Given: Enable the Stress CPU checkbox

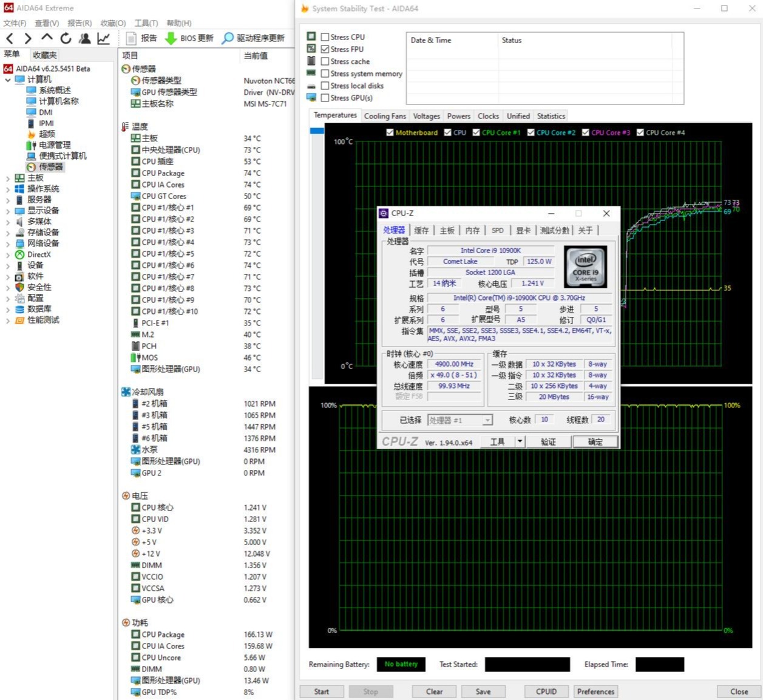Looking at the screenshot, I should (x=325, y=37).
